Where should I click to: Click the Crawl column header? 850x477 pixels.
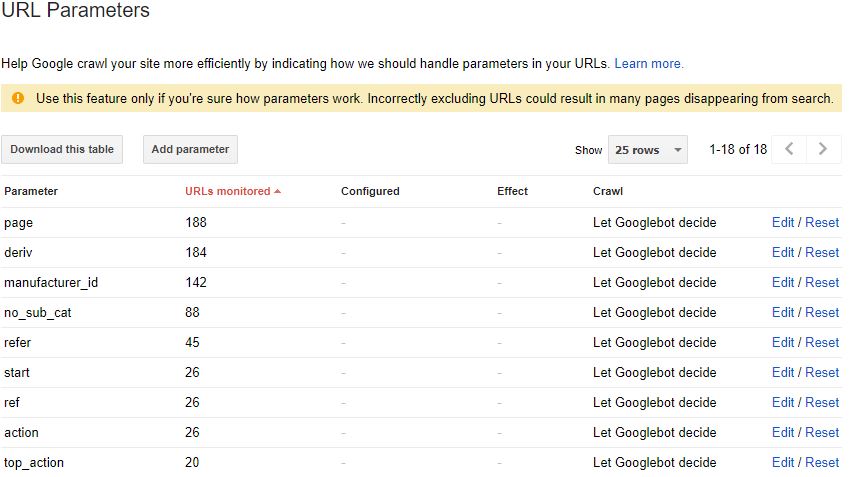608,191
